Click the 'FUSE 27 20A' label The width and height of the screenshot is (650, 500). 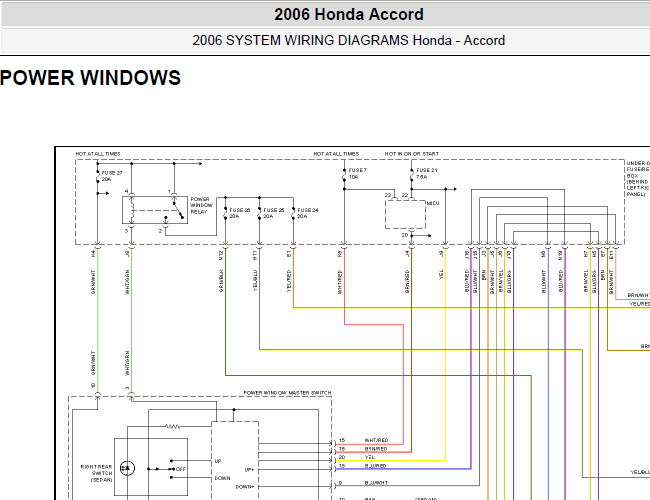112,176
